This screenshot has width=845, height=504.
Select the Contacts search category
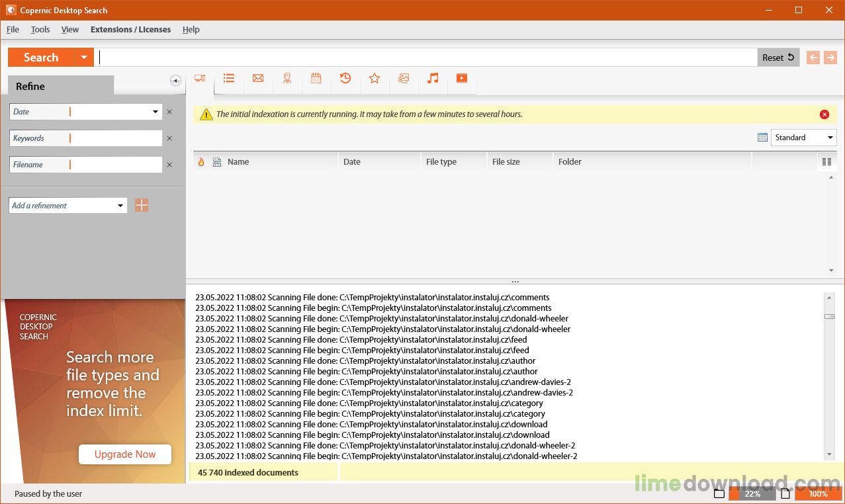click(287, 78)
